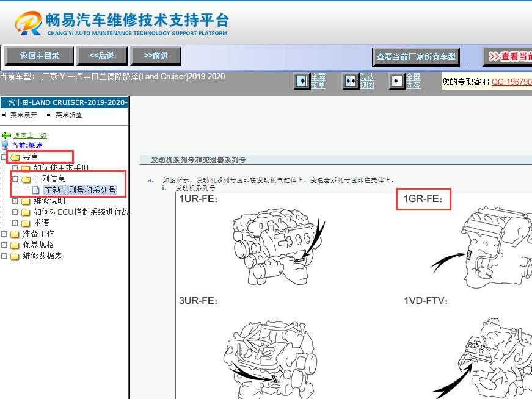Click the 准备工作 folder icon
The height and width of the screenshot is (399, 532).
tap(15, 234)
